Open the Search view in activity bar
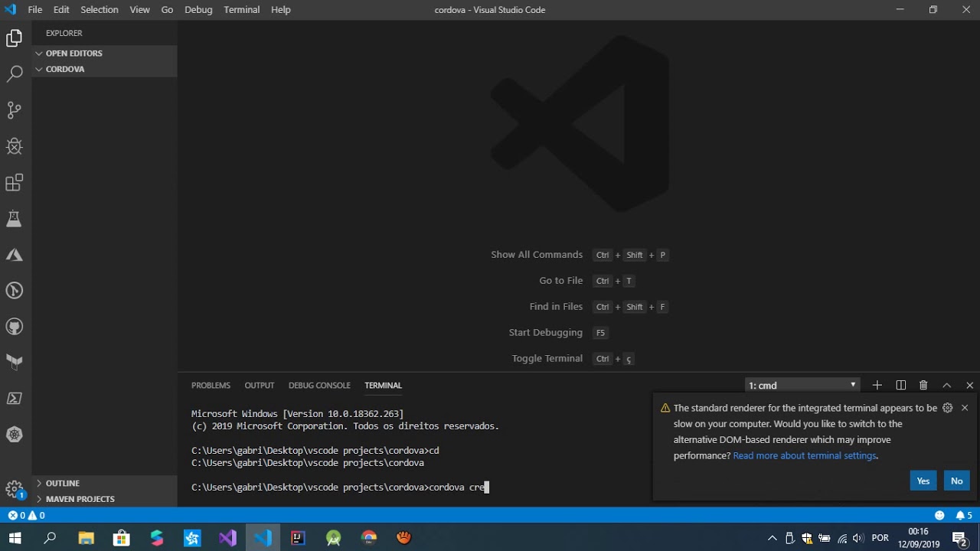This screenshot has height=551, width=980. point(15,74)
